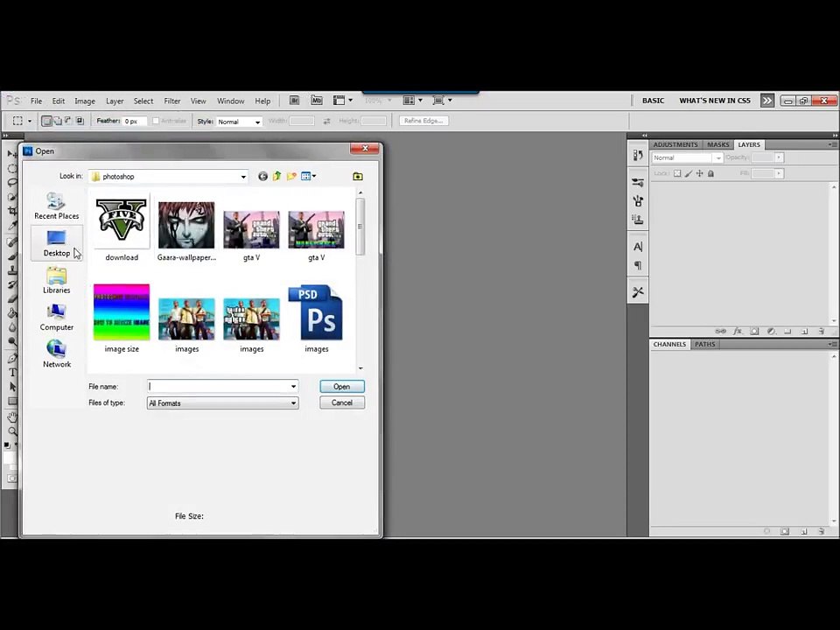This screenshot has width=840, height=630.
Task: Select the Pen tool
Action: pyautogui.click(x=11, y=358)
